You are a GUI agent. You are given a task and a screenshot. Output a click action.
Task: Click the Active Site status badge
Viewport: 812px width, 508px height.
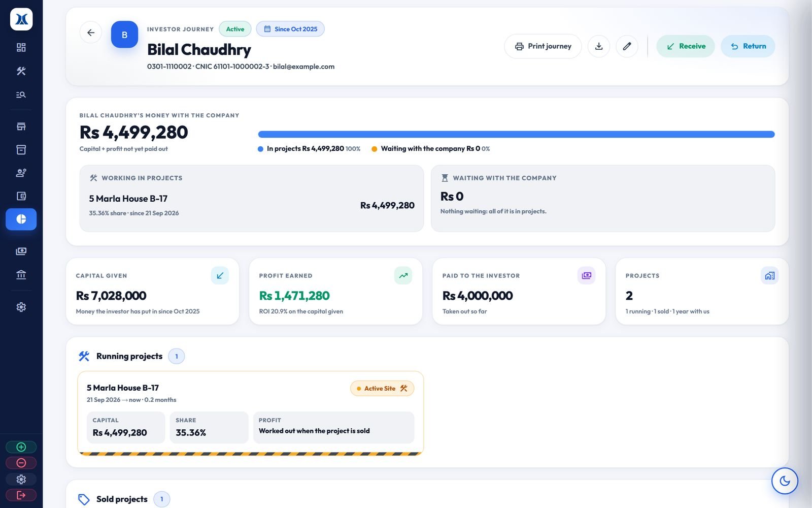(x=382, y=389)
